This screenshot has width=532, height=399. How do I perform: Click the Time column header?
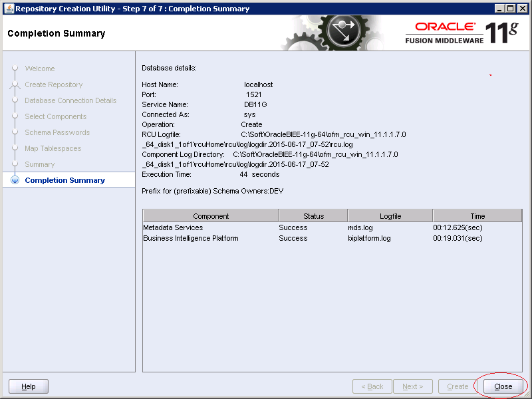coord(477,216)
